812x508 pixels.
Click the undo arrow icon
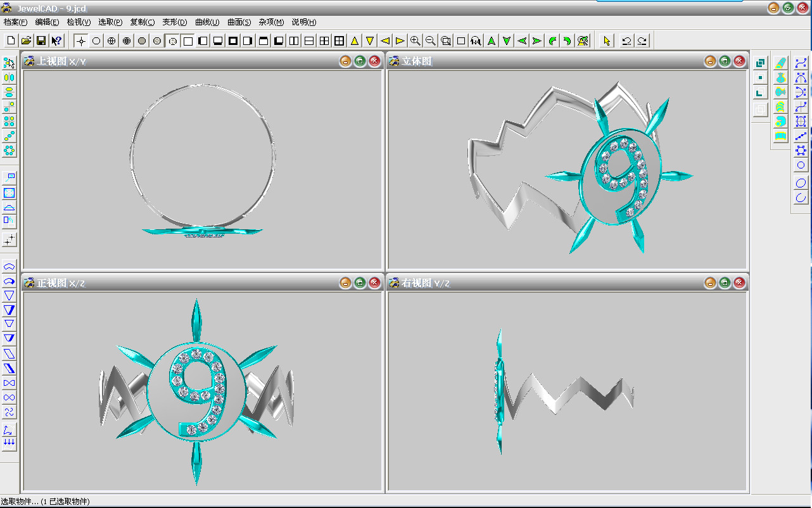click(626, 41)
